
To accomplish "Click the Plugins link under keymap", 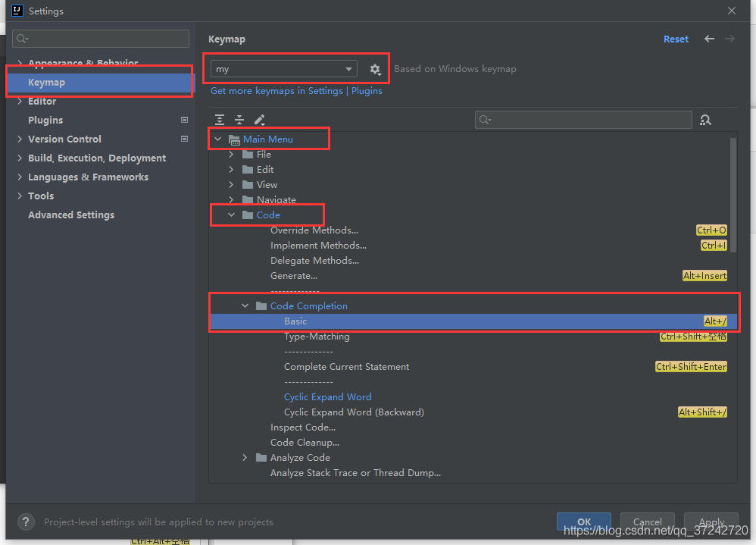I will click(367, 91).
